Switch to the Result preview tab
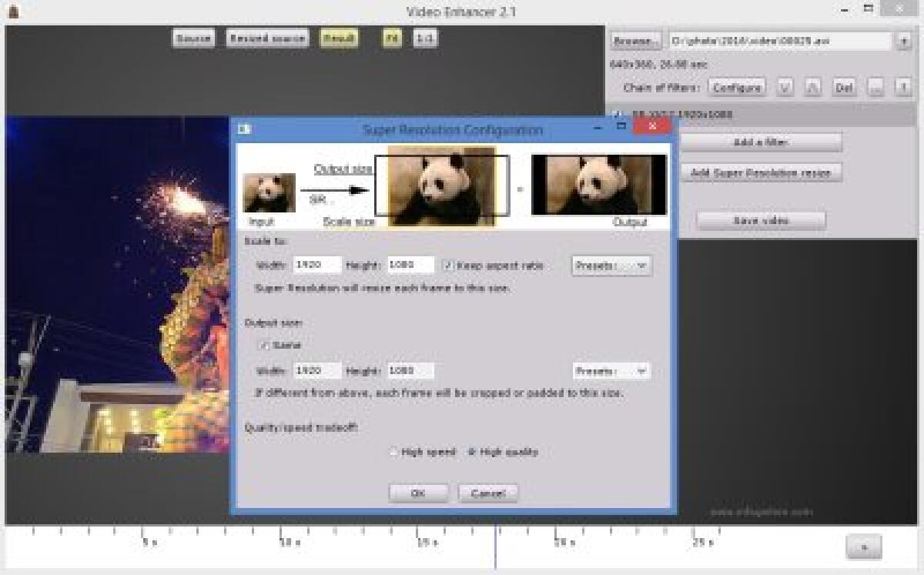The image size is (924, 575). (x=337, y=38)
